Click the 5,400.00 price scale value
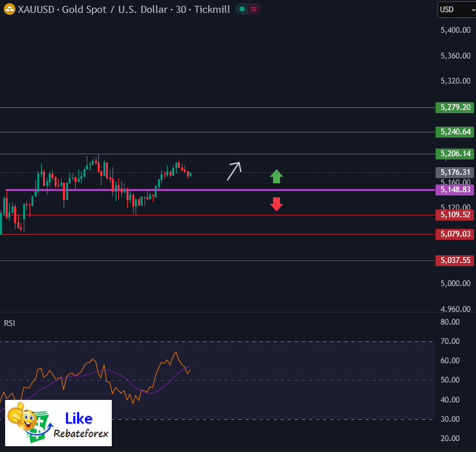 pyautogui.click(x=455, y=30)
